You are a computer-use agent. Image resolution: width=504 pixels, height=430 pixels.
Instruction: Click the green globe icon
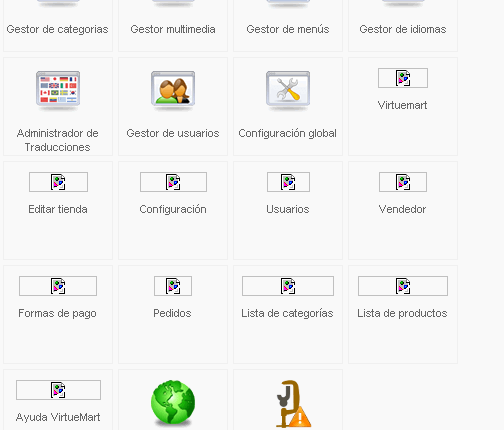[173, 403]
